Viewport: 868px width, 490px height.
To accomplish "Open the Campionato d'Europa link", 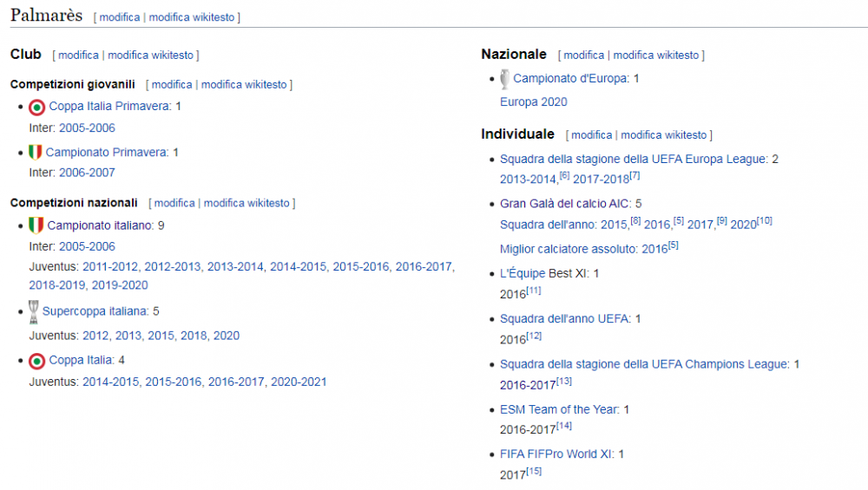I will coord(569,79).
